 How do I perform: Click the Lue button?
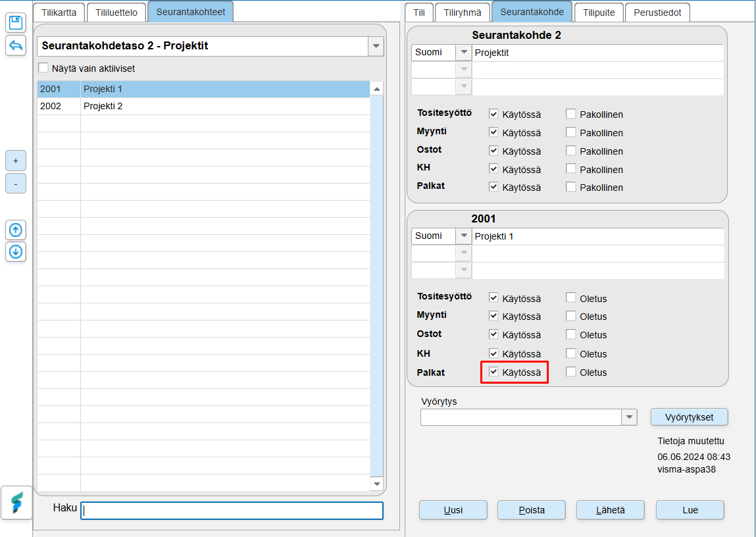(x=690, y=510)
